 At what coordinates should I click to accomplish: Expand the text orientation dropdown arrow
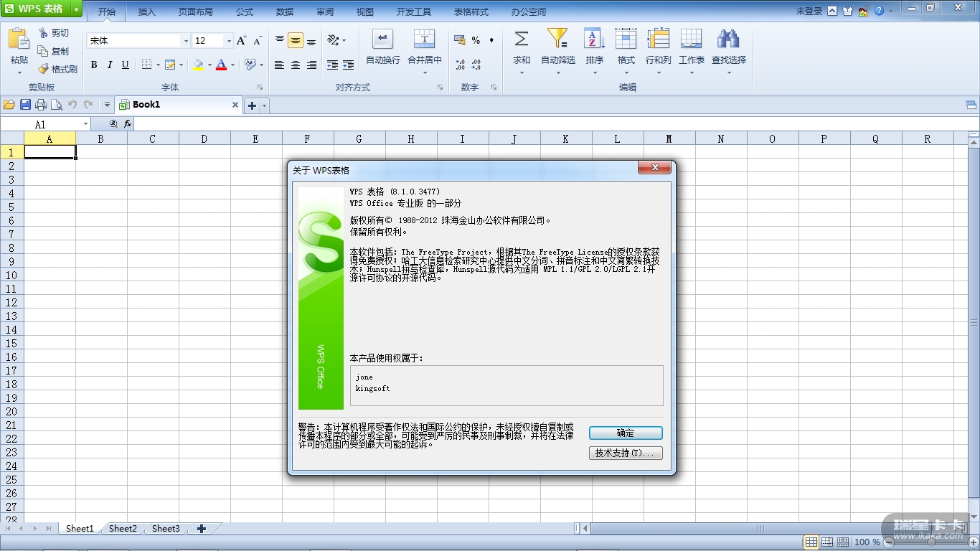point(344,41)
